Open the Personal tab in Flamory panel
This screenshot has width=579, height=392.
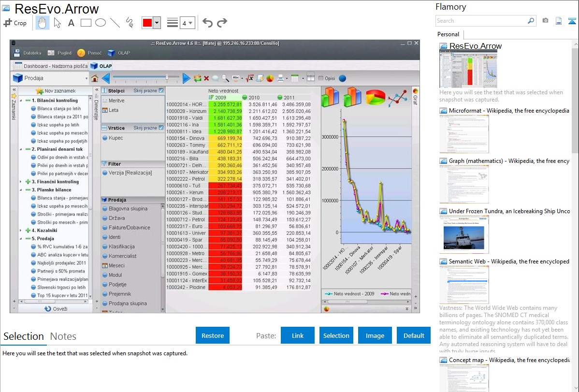pos(448,34)
